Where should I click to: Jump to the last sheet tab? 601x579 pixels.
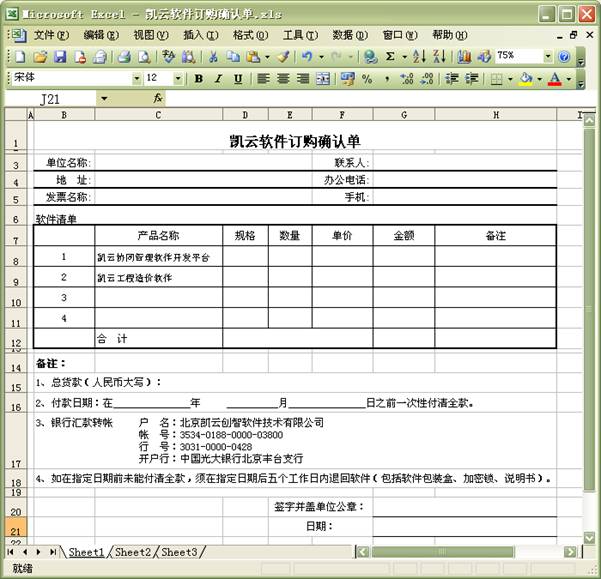coord(53,552)
